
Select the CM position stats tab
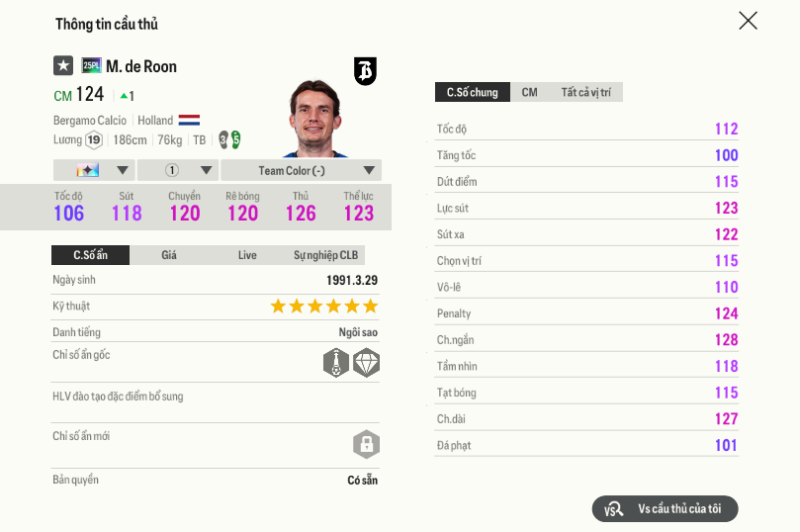530,92
